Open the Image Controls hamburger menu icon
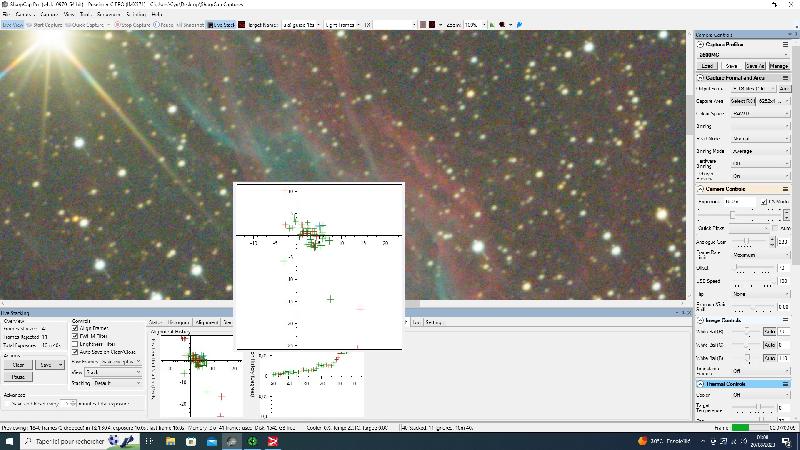Viewport: 800px width, 450px height. tap(785, 320)
